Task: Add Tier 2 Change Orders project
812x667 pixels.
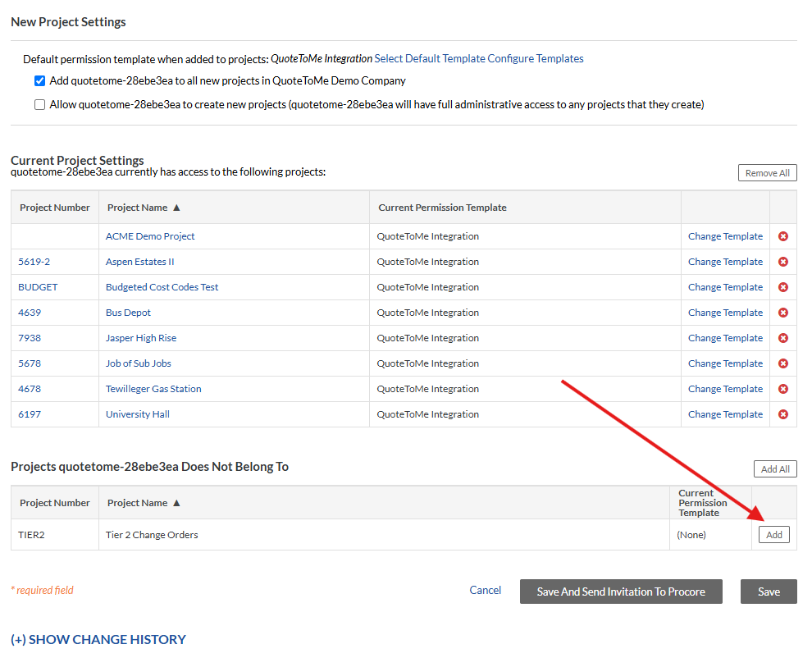Action: pyautogui.click(x=773, y=534)
